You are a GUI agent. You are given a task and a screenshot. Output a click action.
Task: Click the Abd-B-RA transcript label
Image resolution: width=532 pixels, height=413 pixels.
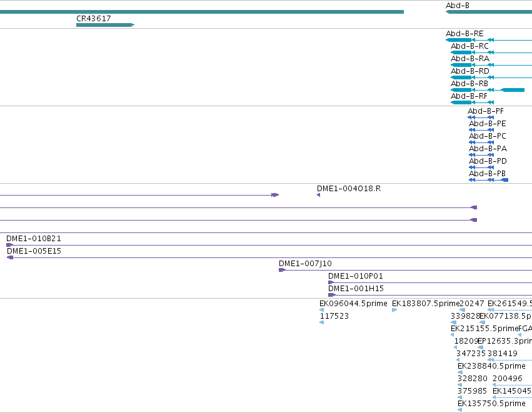point(470,59)
